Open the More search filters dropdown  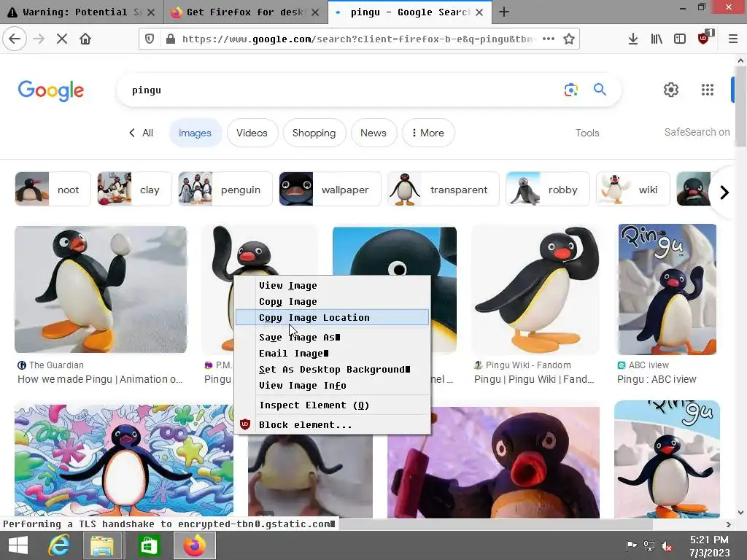pos(428,133)
